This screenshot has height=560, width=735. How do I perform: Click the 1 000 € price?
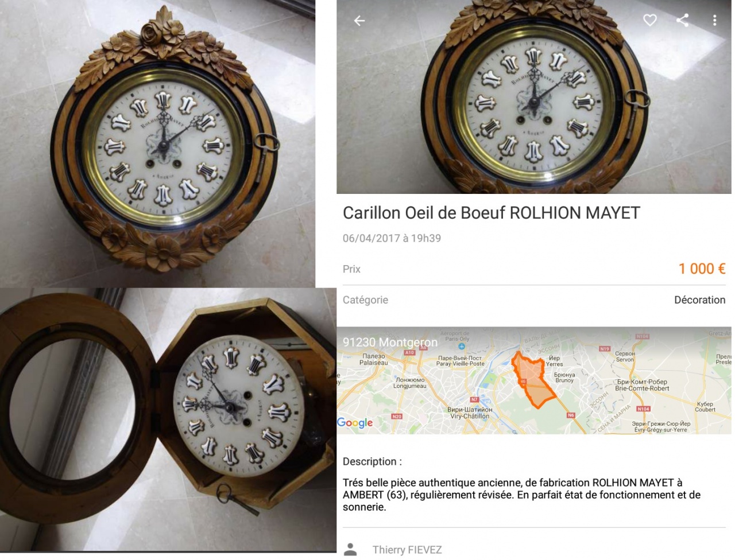click(702, 269)
